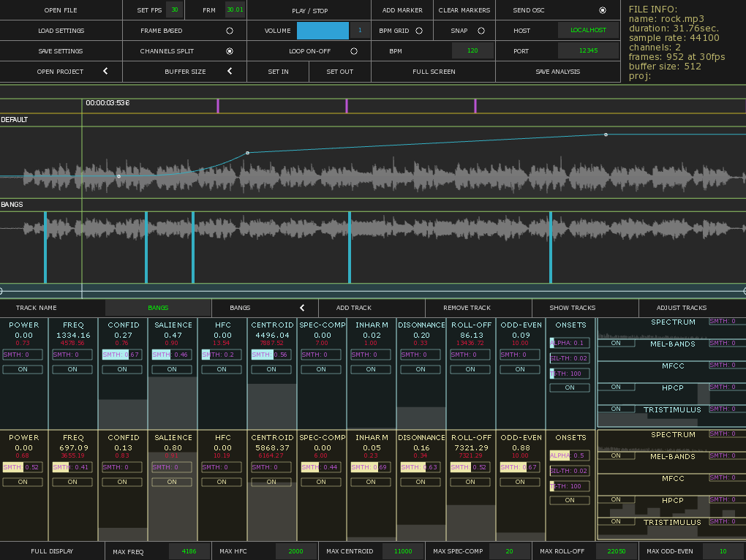The width and height of the screenshot is (746, 560).
Task: Click Load Settings
Action: pos(61,31)
